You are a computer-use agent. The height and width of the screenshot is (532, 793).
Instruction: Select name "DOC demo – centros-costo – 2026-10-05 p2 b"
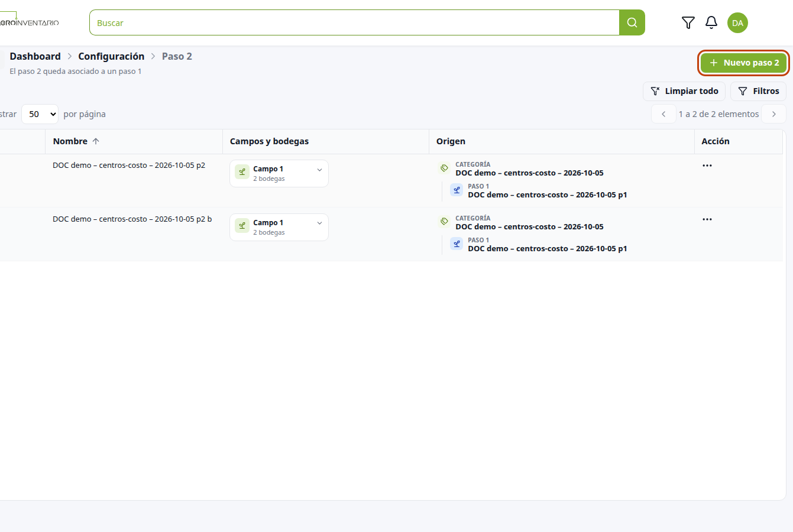click(x=132, y=219)
